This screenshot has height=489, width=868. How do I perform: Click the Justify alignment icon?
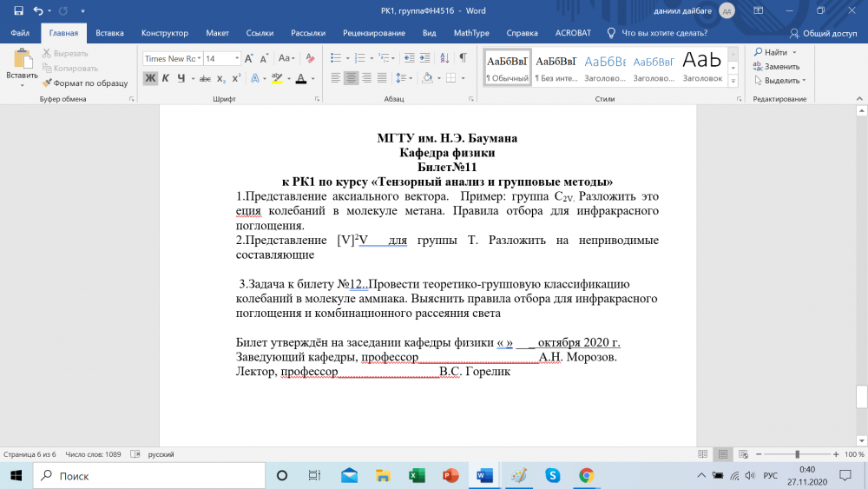pyautogui.click(x=382, y=78)
